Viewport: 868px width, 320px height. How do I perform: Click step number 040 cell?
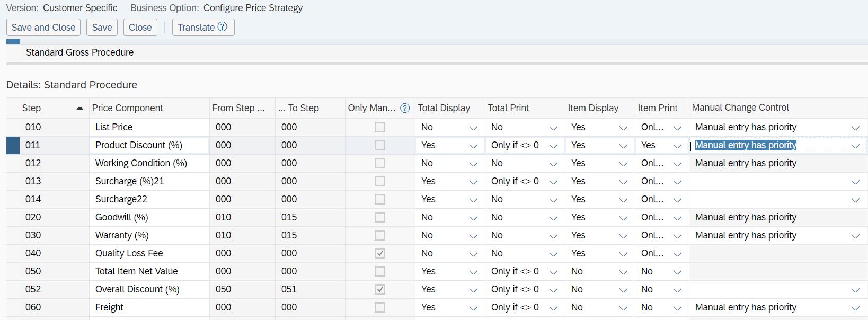54,253
